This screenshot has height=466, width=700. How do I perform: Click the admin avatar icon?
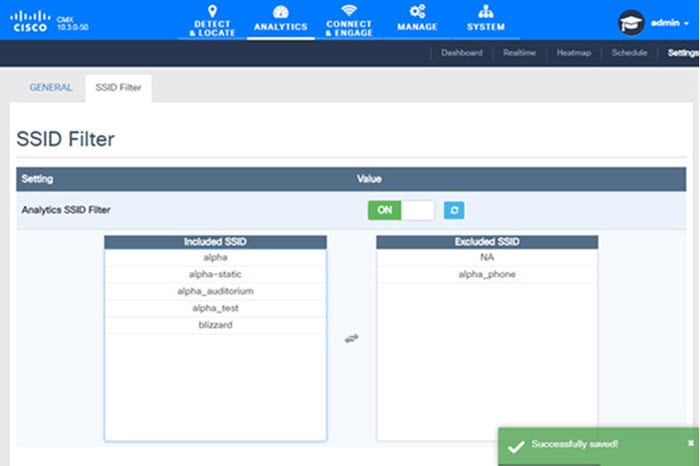(x=631, y=22)
